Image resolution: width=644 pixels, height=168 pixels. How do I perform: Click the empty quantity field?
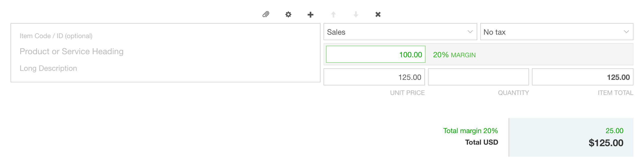[x=478, y=77]
